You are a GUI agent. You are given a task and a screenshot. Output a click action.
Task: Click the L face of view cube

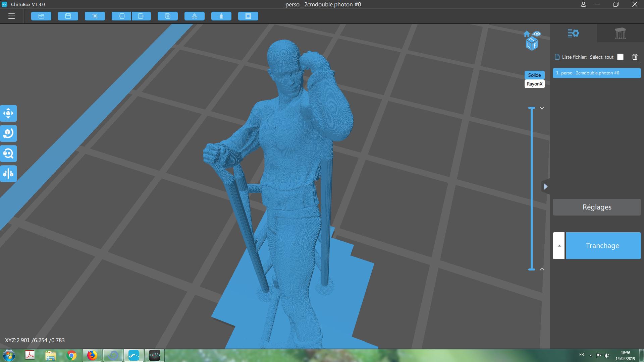click(x=529, y=46)
